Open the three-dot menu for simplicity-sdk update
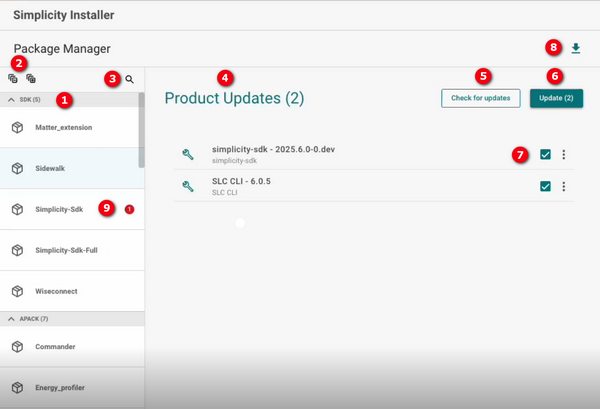Image resolution: width=600 pixels, height=409 pixels. point(564,155)
